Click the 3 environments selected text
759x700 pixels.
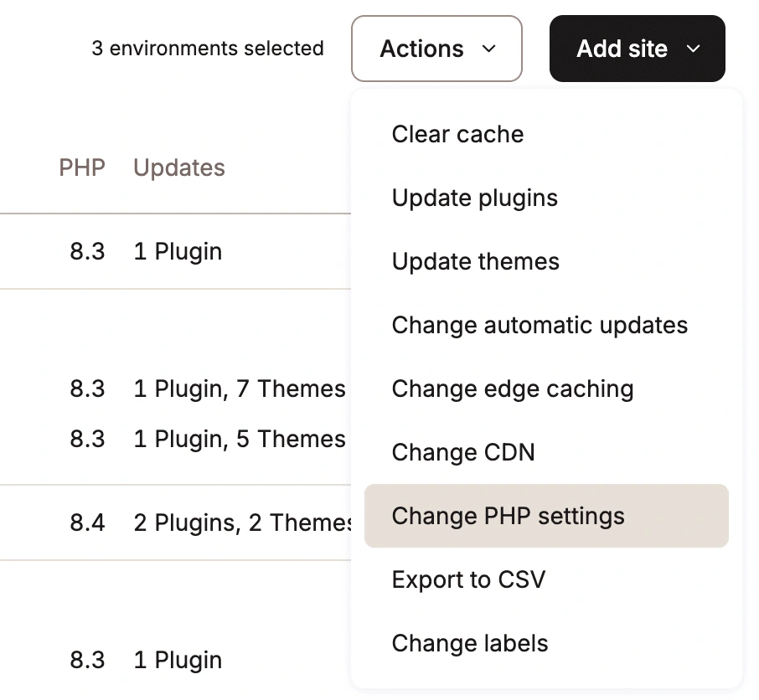point(208,49)
